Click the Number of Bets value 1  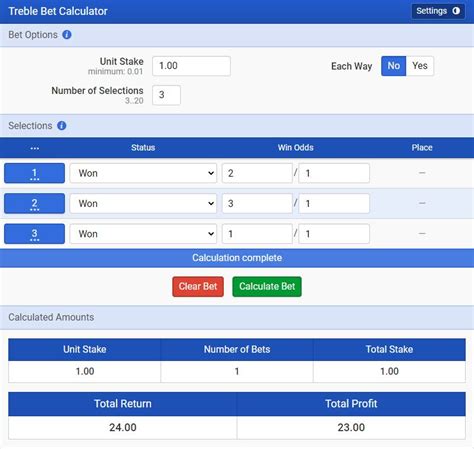tap(237, 371)
